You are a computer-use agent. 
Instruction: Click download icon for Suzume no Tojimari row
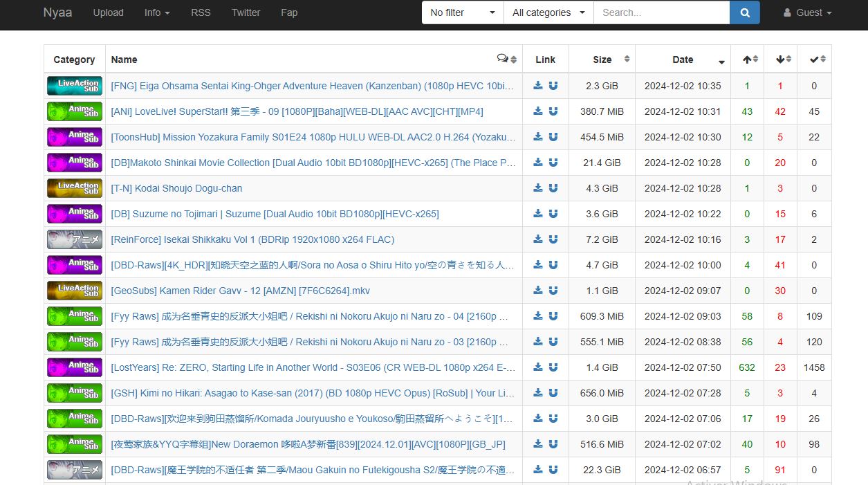coord(538,214)
